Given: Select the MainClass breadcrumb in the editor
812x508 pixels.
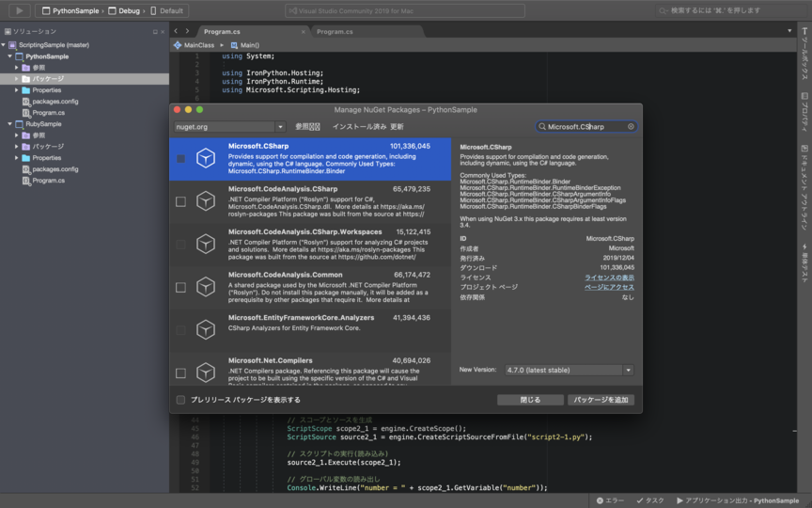Looking at the screenshot, I should (195, 45).
